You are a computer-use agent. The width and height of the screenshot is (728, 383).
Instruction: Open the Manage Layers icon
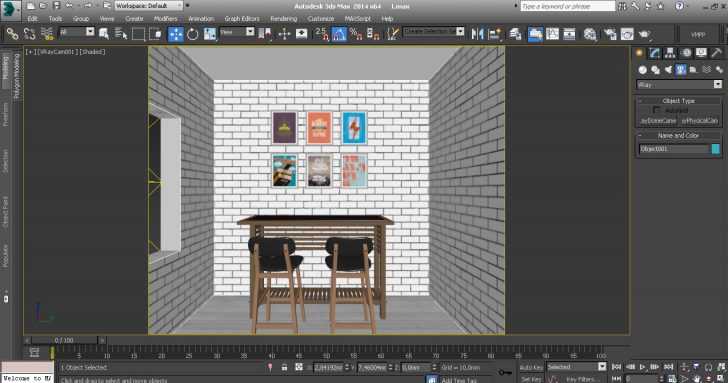pyautogui.click(x=515, y=33)
